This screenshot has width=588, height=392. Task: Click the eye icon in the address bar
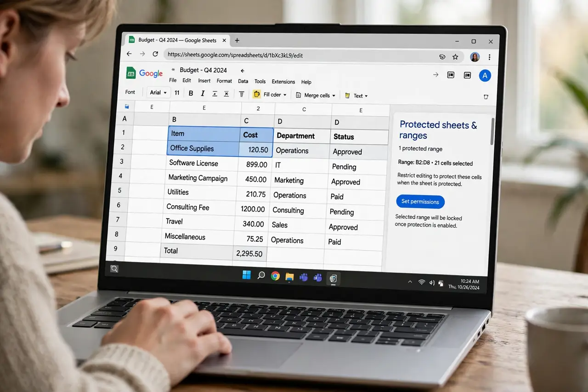(x=442, y=57)
